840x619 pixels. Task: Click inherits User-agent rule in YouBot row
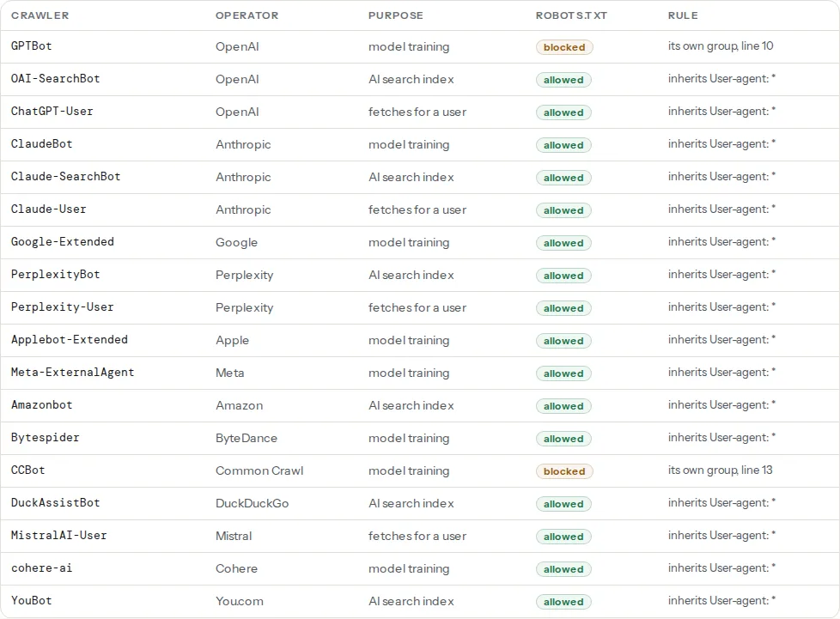pyautogui.click(x=722, y=601)
